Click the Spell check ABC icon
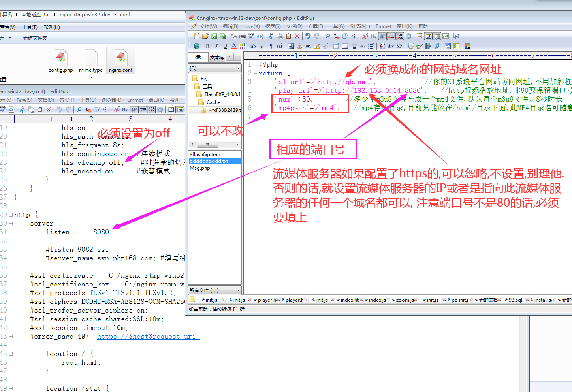Image resolution: width=572 pixels, height=392 pixels. 251,36
